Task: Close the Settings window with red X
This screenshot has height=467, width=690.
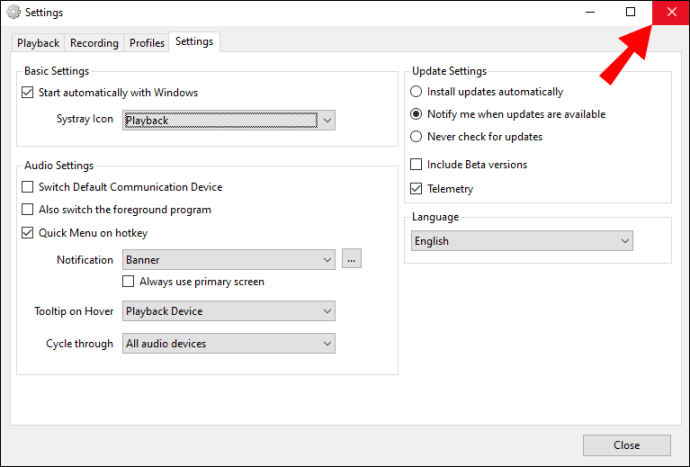Action: coord(669,13)
